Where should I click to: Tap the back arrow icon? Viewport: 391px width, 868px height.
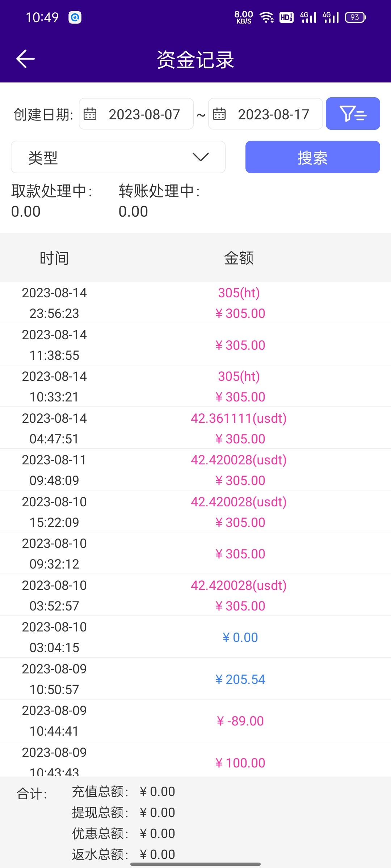tap(25, 59)
